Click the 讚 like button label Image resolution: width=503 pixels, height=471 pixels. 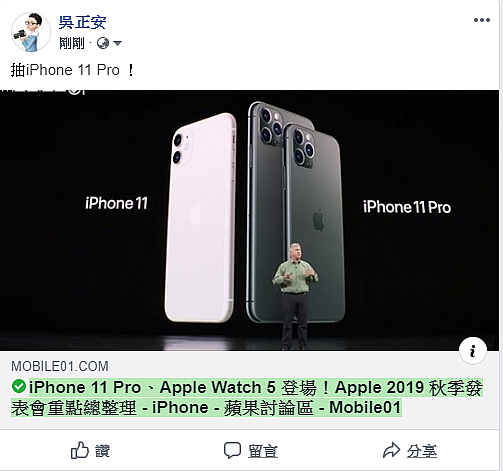102,451
